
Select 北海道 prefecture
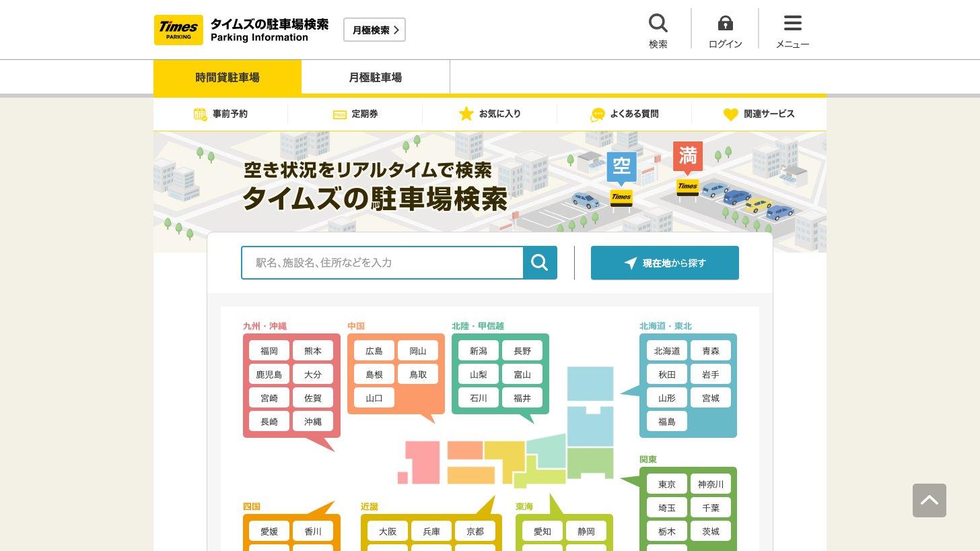pos(667,351)
